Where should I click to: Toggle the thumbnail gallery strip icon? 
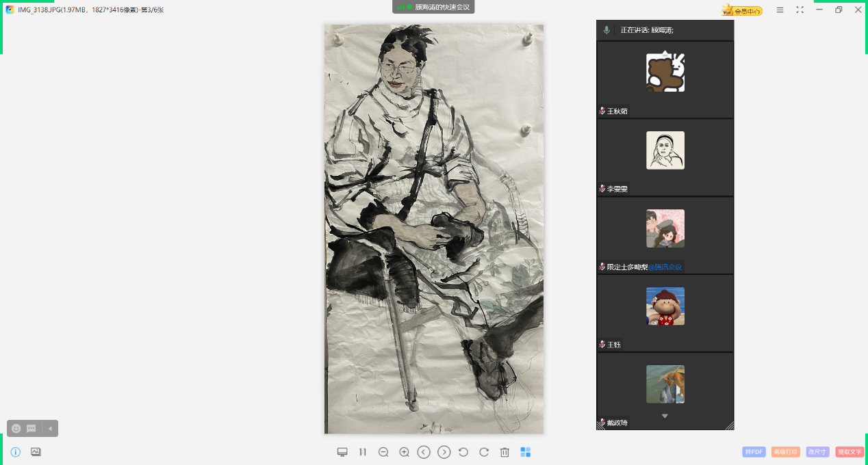tap(36, 452)
